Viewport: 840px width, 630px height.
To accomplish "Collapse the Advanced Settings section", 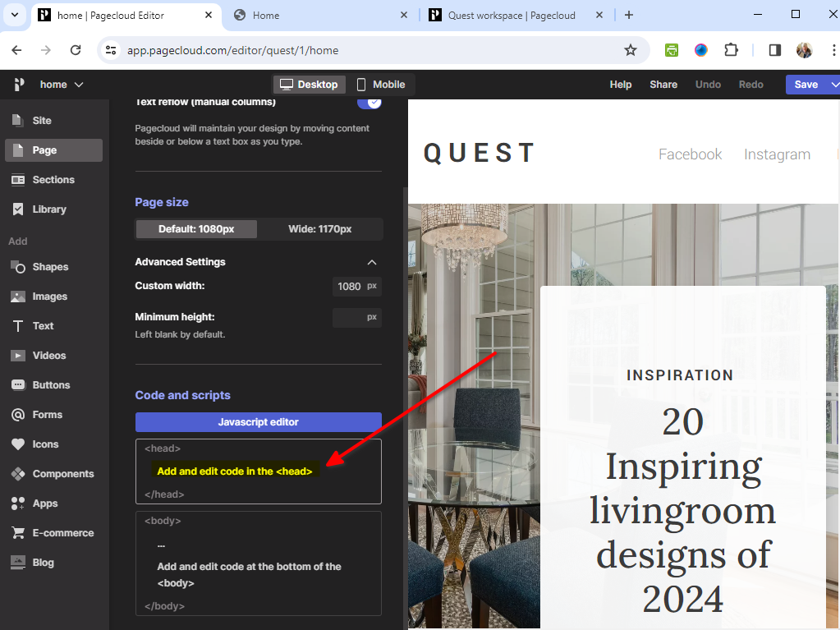I will (x=372, y=262).
